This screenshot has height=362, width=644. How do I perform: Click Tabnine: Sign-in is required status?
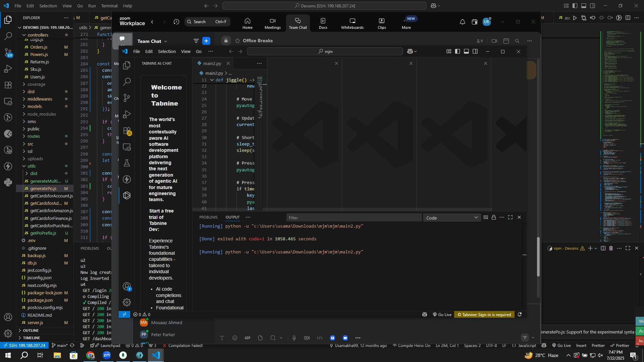point(484,314)
